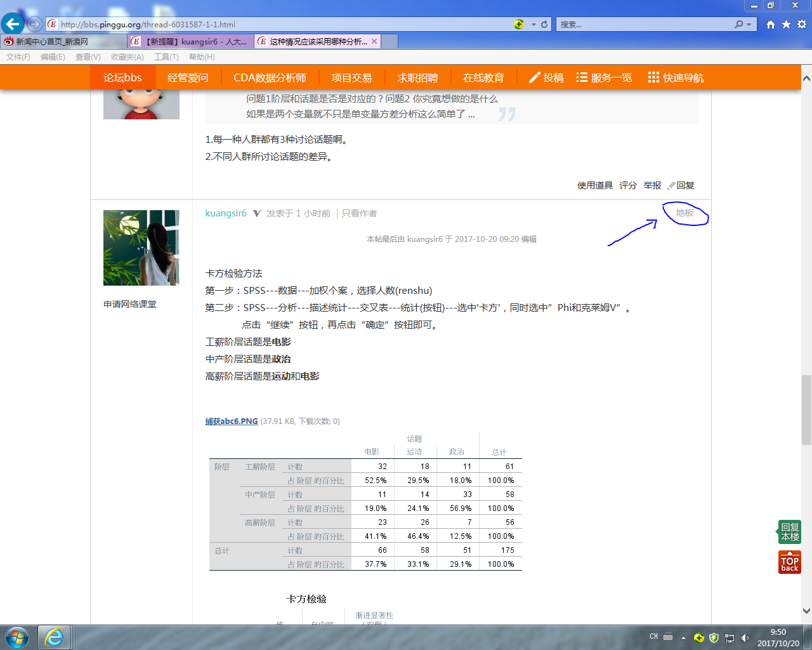
Task: Click 投稿 with pencil icon
Action: tap(546, 77)
